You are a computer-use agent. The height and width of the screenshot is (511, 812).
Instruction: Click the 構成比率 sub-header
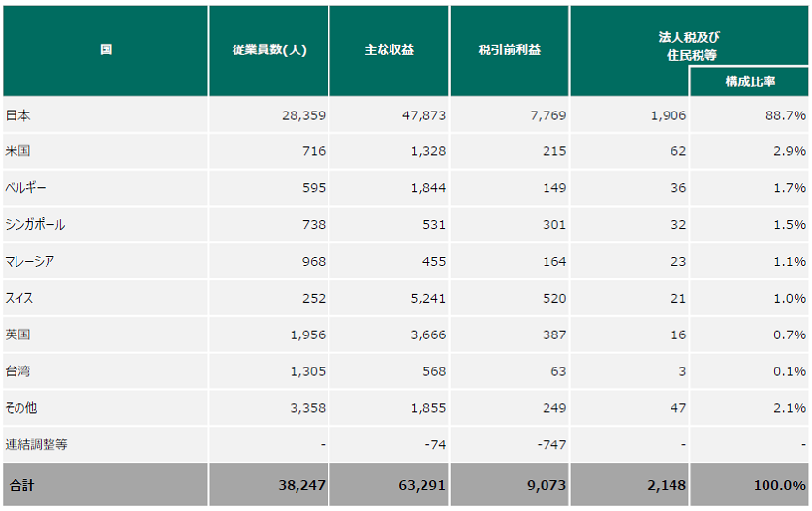749,81
